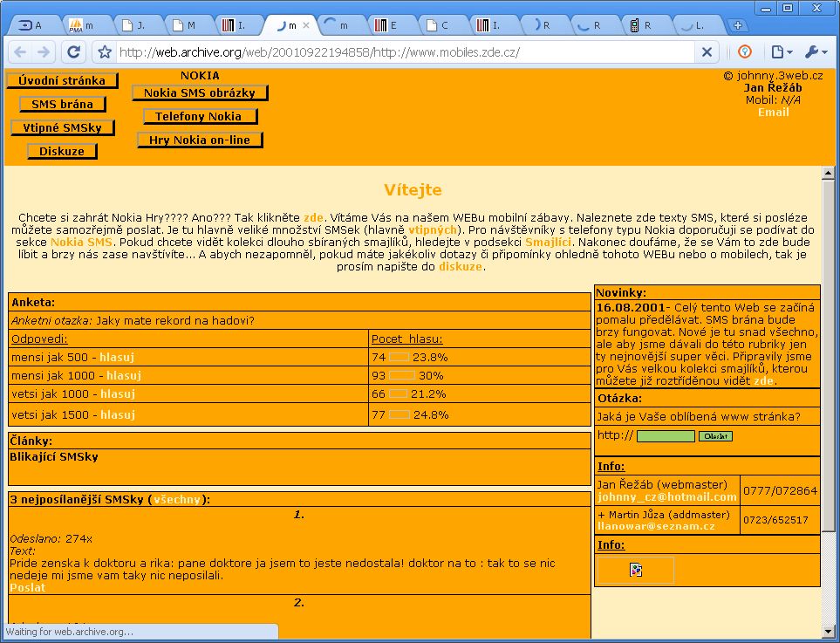
Task: Open the page menu dropdown
Action: [782, 52]
